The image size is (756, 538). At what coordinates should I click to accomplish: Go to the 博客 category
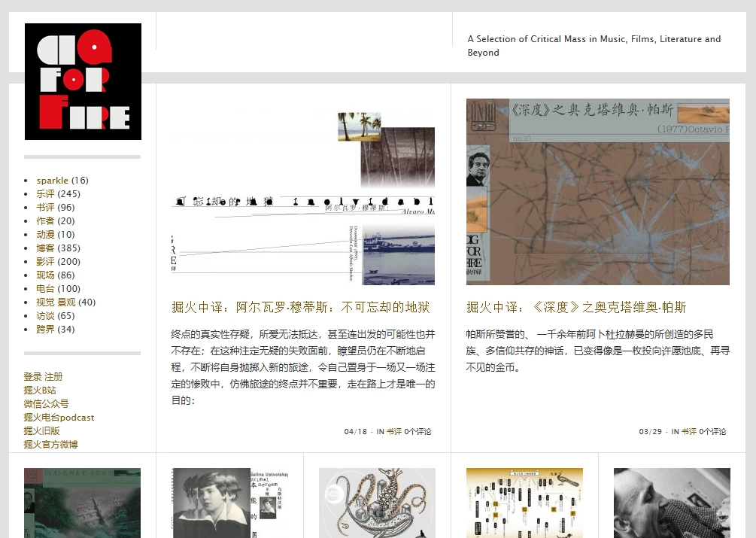point(45,248)
